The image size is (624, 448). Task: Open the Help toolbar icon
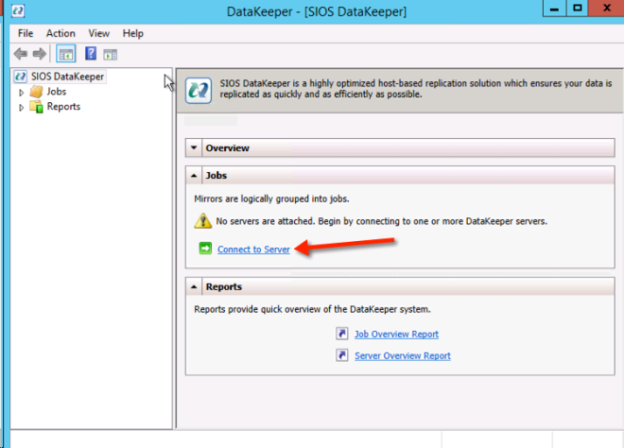tap(91, 53)
